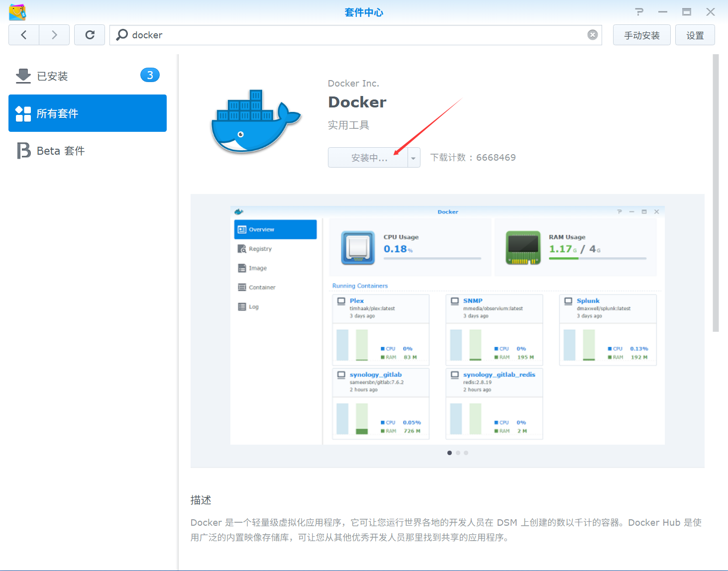
Task: Click in the docker search field
Action: [x=356, y=35]
